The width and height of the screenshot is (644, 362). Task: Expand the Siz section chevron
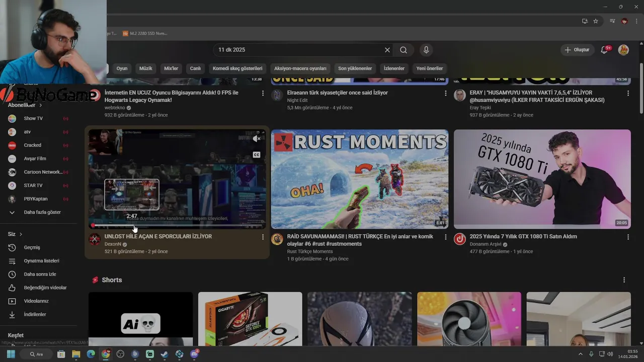pos(21,234)
